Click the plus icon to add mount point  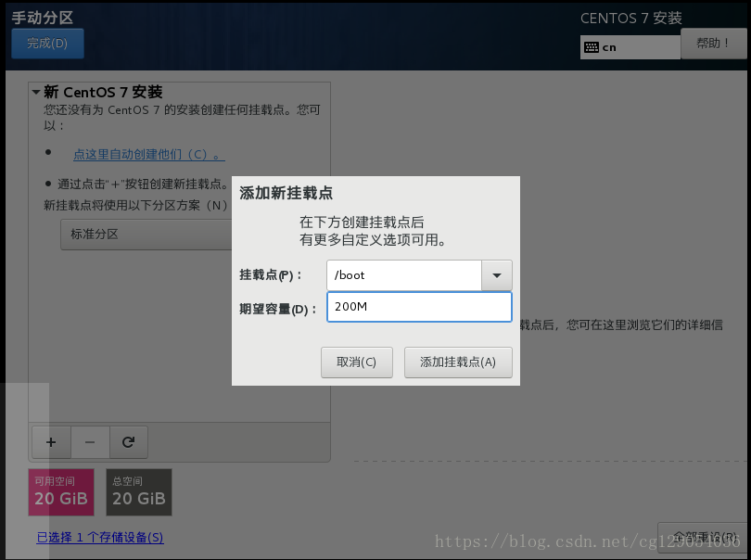point(51,442)
